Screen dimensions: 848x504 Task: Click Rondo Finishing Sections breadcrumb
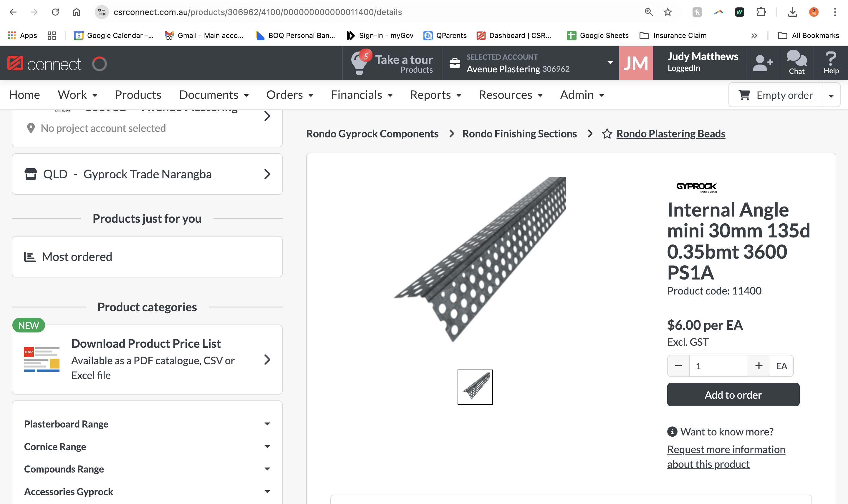tap(519, 134)
